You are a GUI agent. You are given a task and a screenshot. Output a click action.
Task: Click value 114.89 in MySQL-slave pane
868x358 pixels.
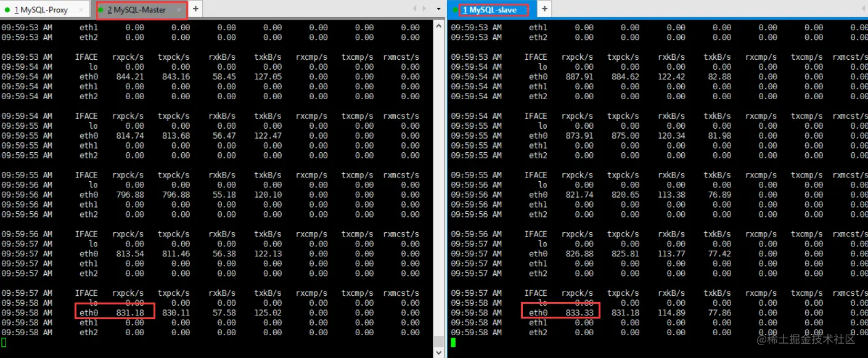coord(671,313)
